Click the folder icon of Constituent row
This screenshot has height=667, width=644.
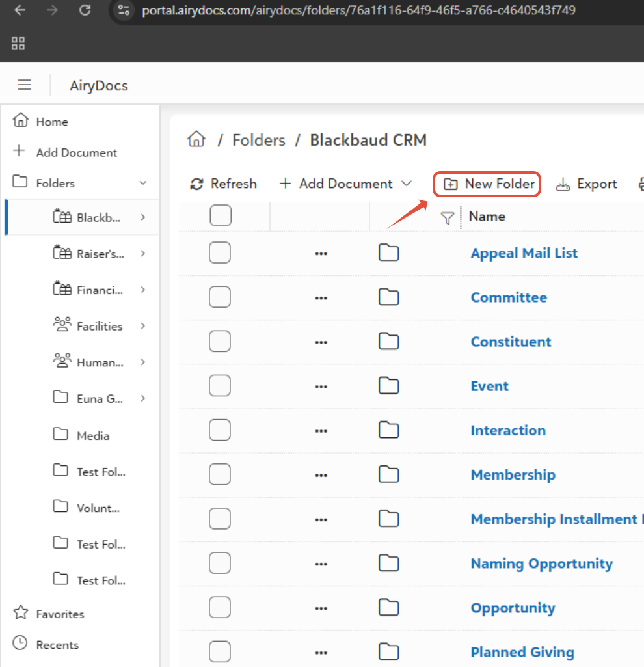coord(388,341)
